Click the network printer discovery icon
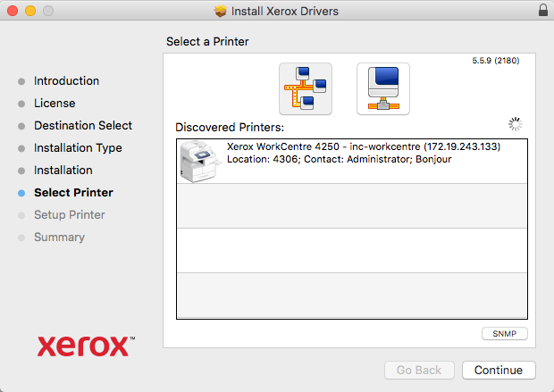Viewport: 554px width, 392px height. pyautogui.click(x=306, y=88)
